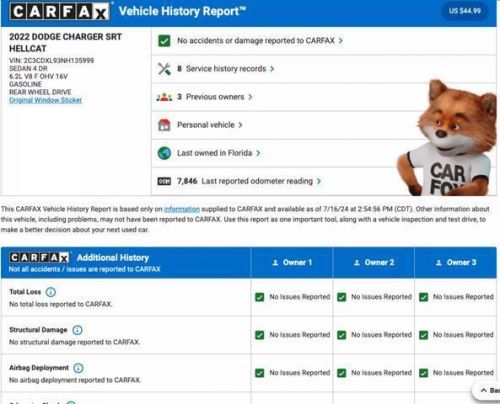Expand the no accidents reported chevron
500x404 pixels.
[340, 41]
